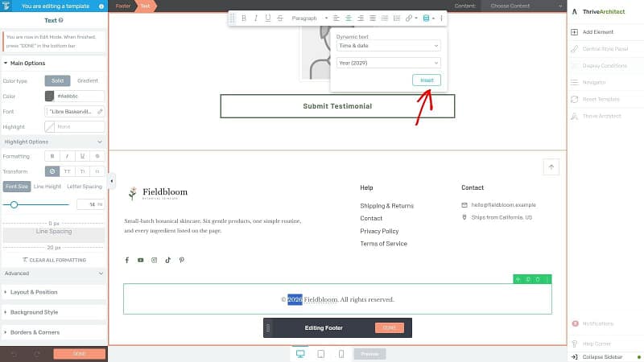Open Privacy Policy link
Screen dimensions: 644x362
pyautogui.click(x=379, y=231)
